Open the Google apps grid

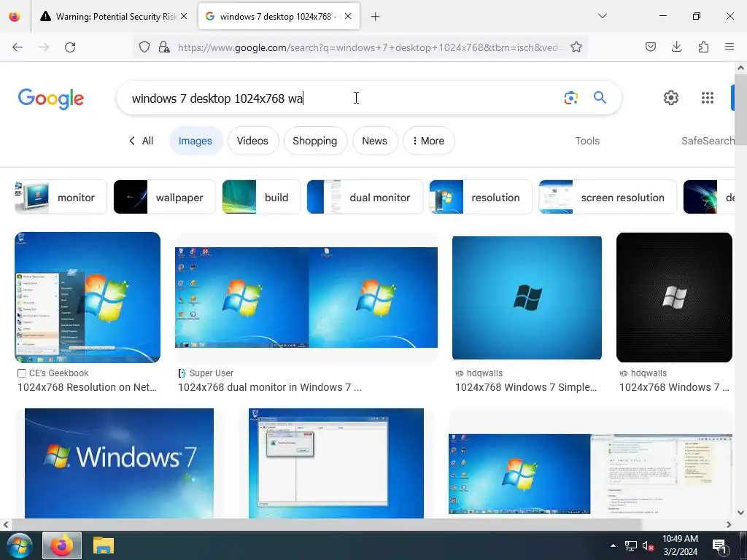click(708, 98)
